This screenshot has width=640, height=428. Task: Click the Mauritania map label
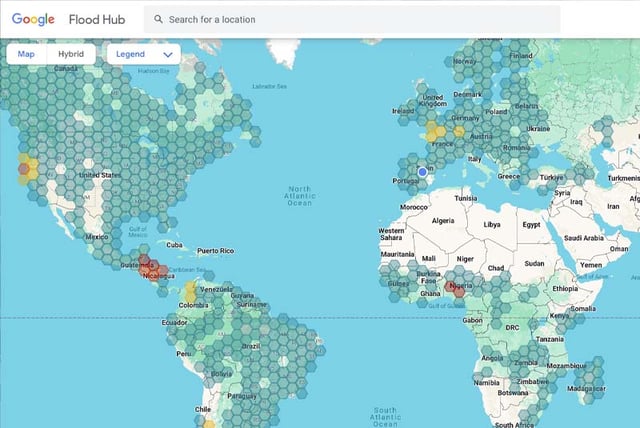397,254
